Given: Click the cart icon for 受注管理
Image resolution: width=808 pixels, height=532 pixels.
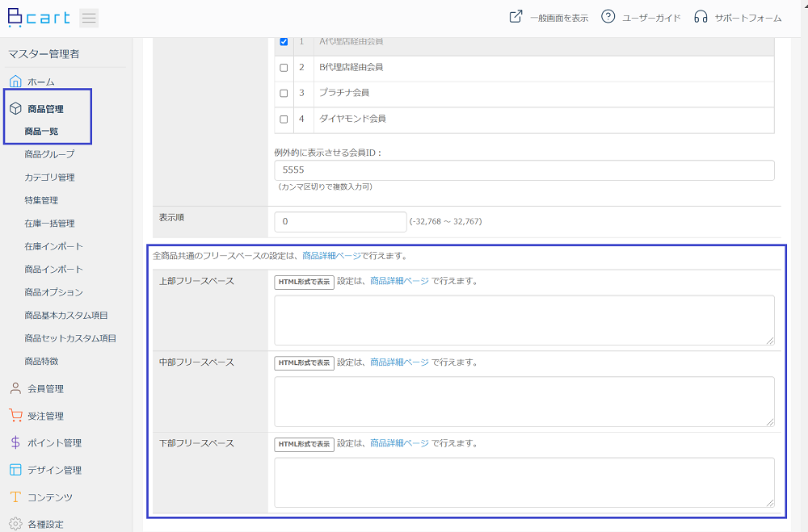Looking at the screenshot, I should (15, 416).
